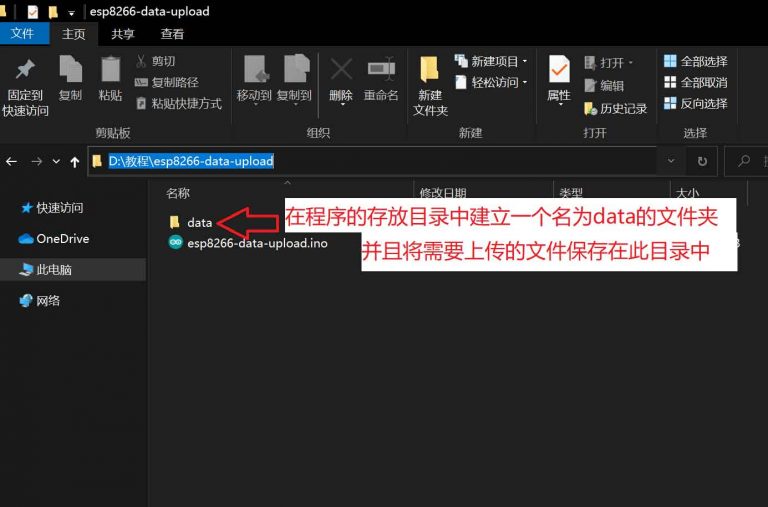Viewport: 768px width, 507px height.
Task: Expand the 新建项目 dropdown
Action: tap(491, 62)
